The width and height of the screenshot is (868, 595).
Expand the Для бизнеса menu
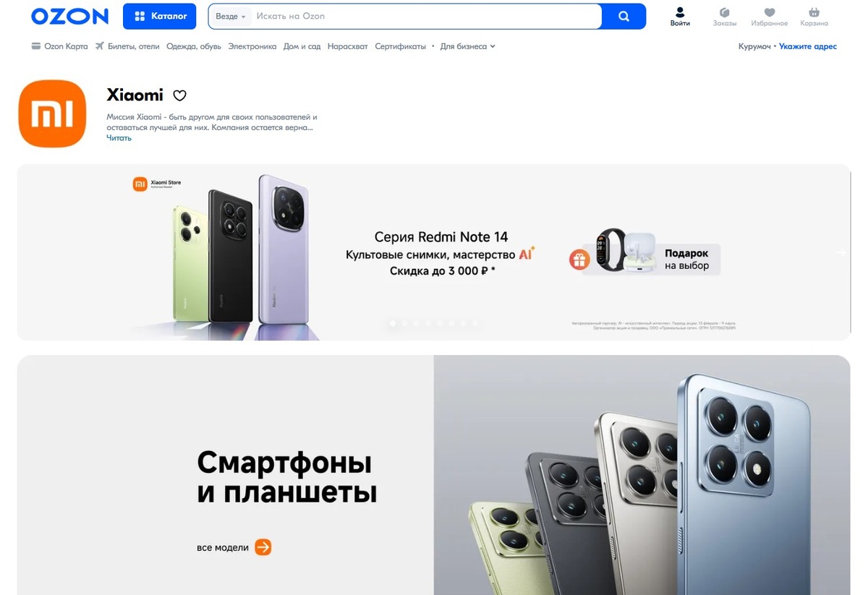click(468, 46)
